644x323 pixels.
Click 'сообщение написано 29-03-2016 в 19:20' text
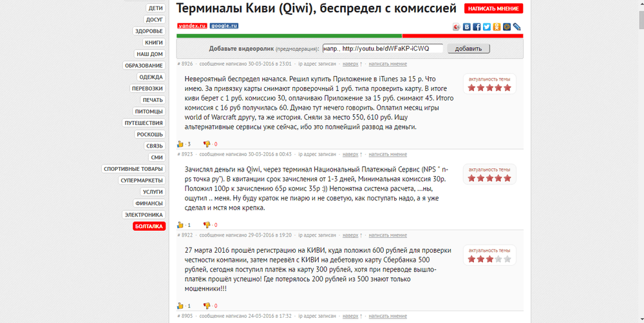(245, 235)
